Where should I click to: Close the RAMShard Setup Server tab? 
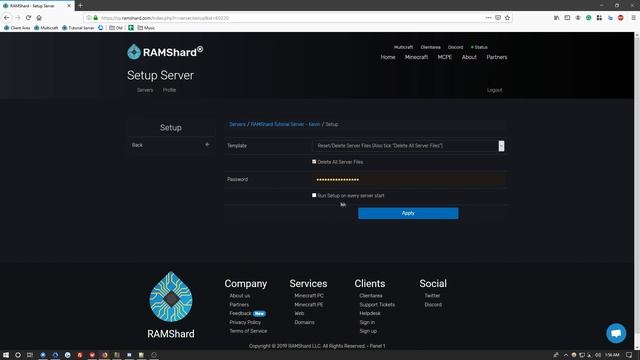(69, 6)
